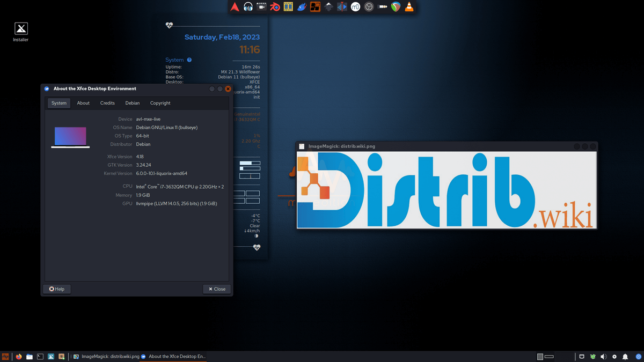Image resolution: width=644 pixels, height=362 pixels.
Task: Close the About Xfce dialog window
Action: [x=228, y=89]
